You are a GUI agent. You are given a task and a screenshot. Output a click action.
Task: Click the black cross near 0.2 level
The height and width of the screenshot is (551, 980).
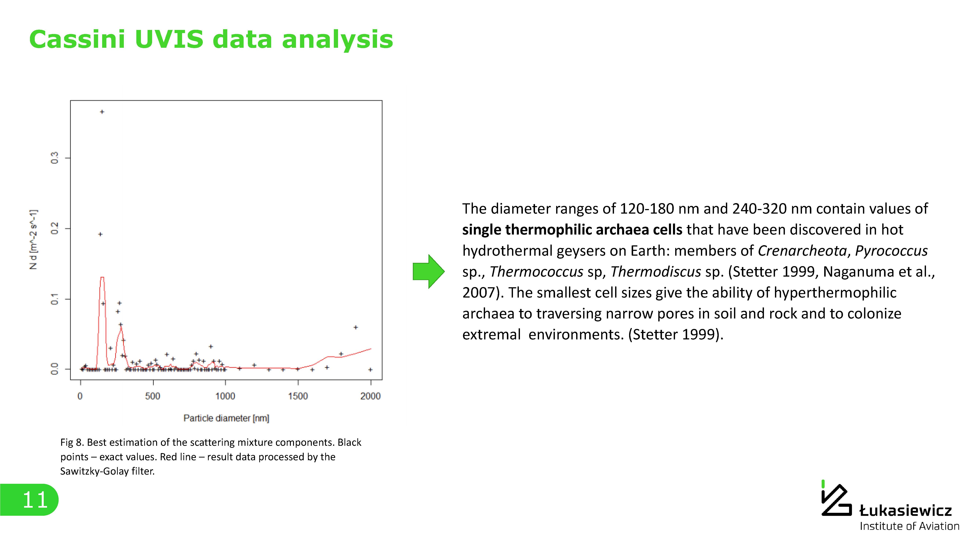pos(100,234)
